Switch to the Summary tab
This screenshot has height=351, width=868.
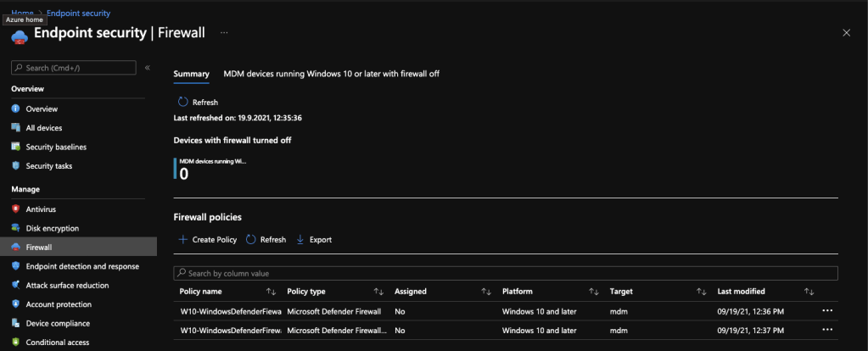tap(191, 74)
